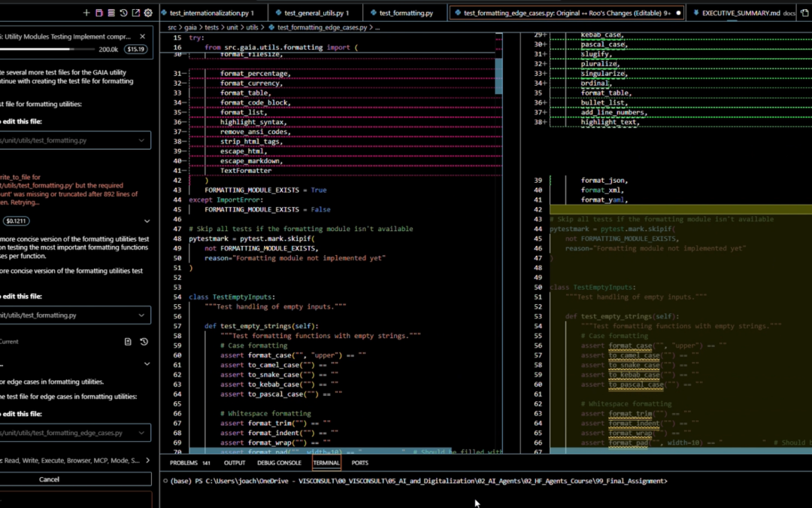The image size is (812, 508).
Task: Open the MCP servers icon in Roo toolbar
Action: pos(99,13)
